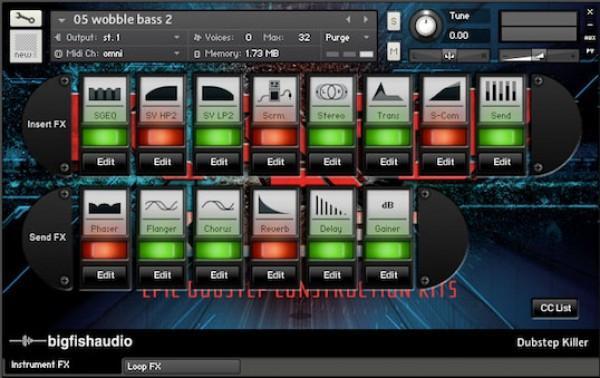Screen dimensions: 600x378
Task: Open the wrench instrument edit icon
Action: point(26,18)
